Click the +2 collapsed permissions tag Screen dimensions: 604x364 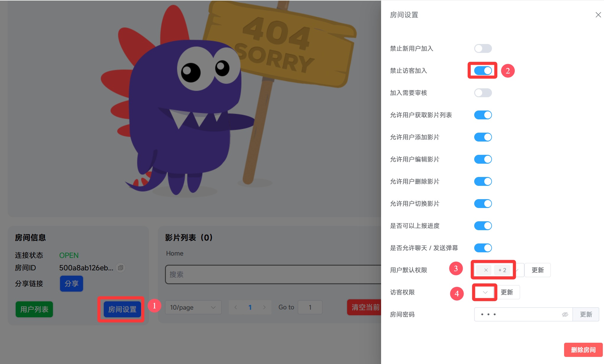tap(502, 270)
